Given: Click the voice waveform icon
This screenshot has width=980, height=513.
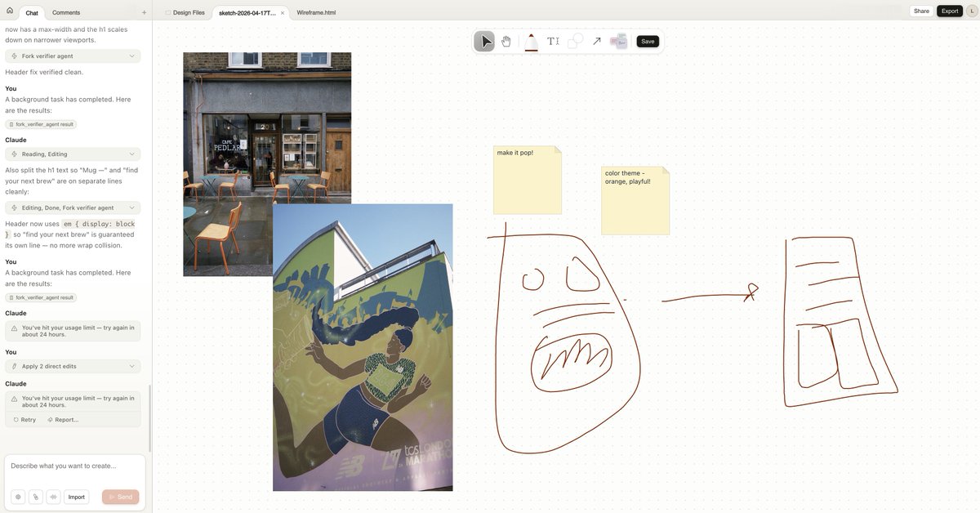Looking at the screenshot, I should coord(54,497).
